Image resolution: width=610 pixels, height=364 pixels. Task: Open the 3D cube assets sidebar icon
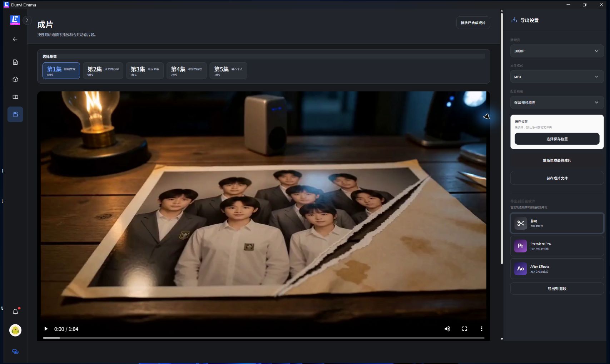[15, 80]
